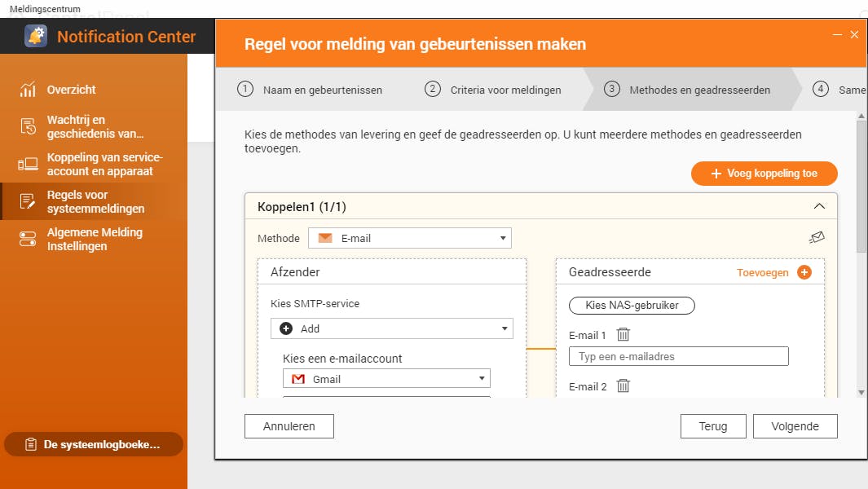Click the Notification Center bell icon

(x=36, y=37)
